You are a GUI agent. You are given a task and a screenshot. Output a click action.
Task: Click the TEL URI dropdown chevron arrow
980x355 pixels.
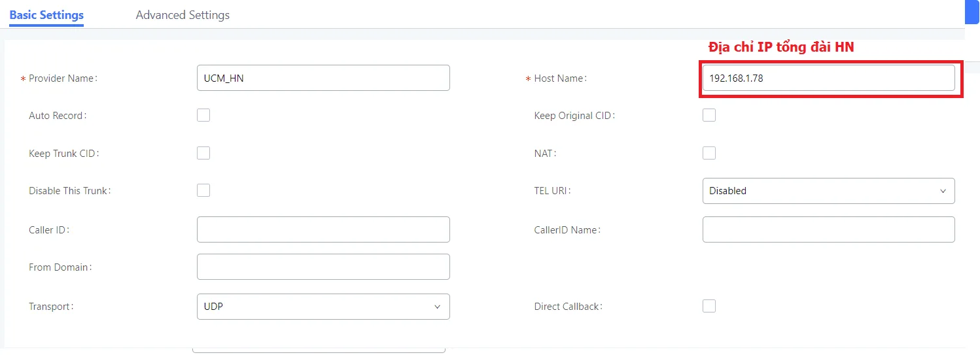943,191
